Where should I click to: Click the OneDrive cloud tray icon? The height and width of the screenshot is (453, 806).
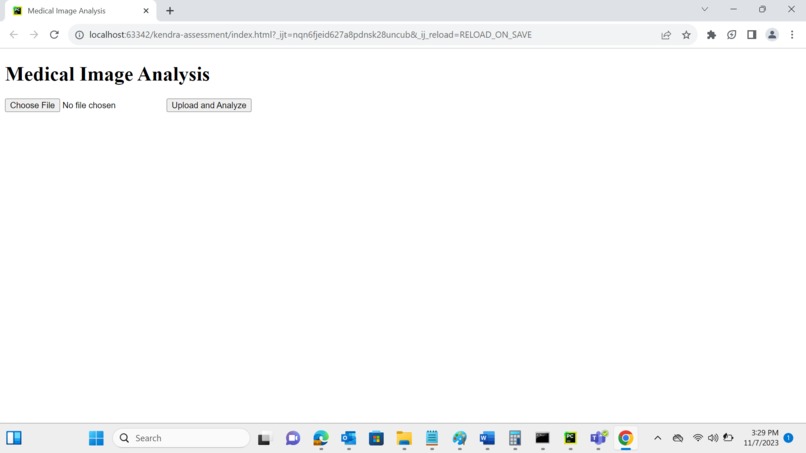(678, 438)
